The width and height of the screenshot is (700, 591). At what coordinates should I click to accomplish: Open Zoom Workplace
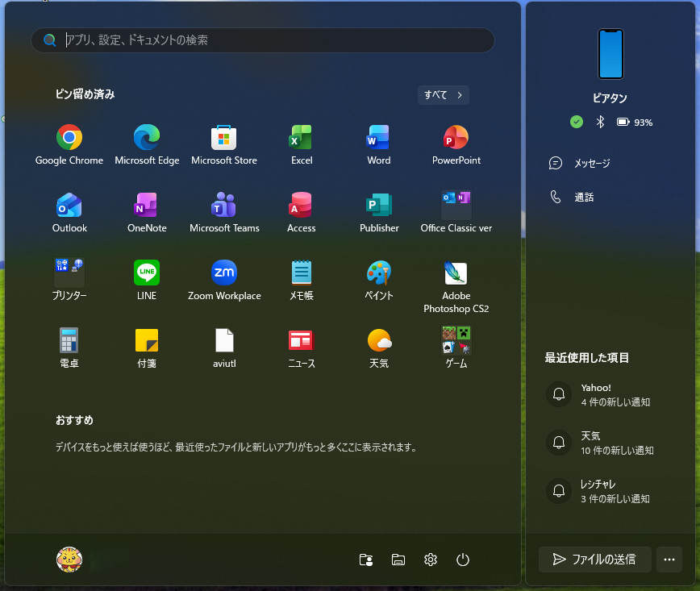pyautogui.click(x=224, y=281)
